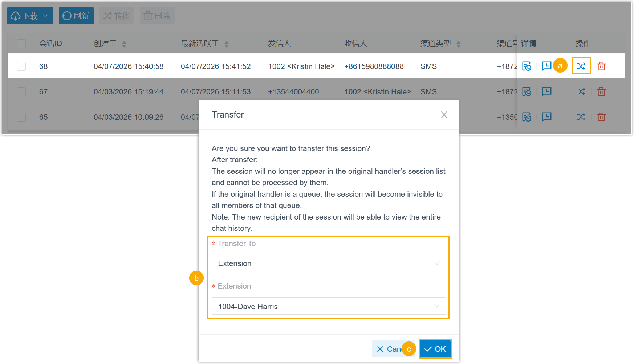Screen dimensions: 634x364
Task: Click the transfer icon for session 67
Action: click(x=581, y=91)
